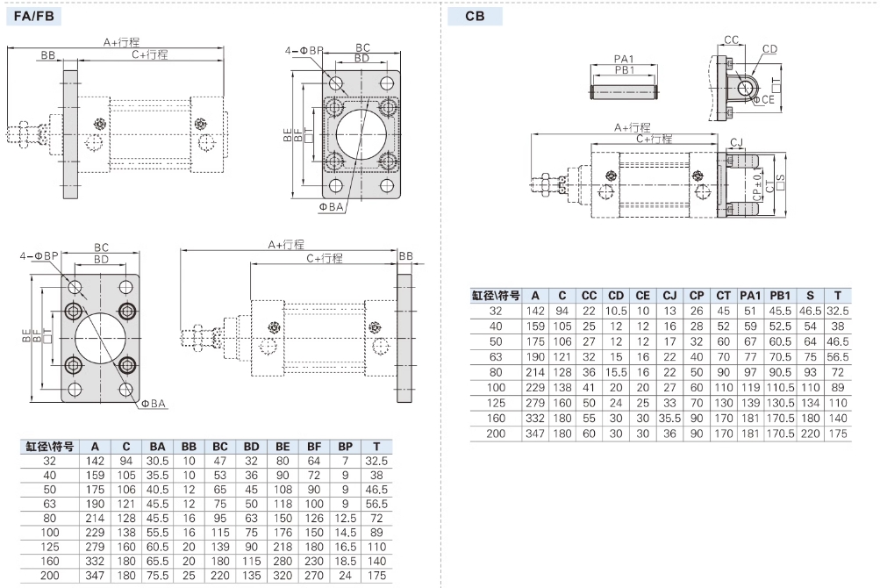Click the CP column header in CB table
Image resolution: width=880 pixels, height=588 pixels.
697,296
